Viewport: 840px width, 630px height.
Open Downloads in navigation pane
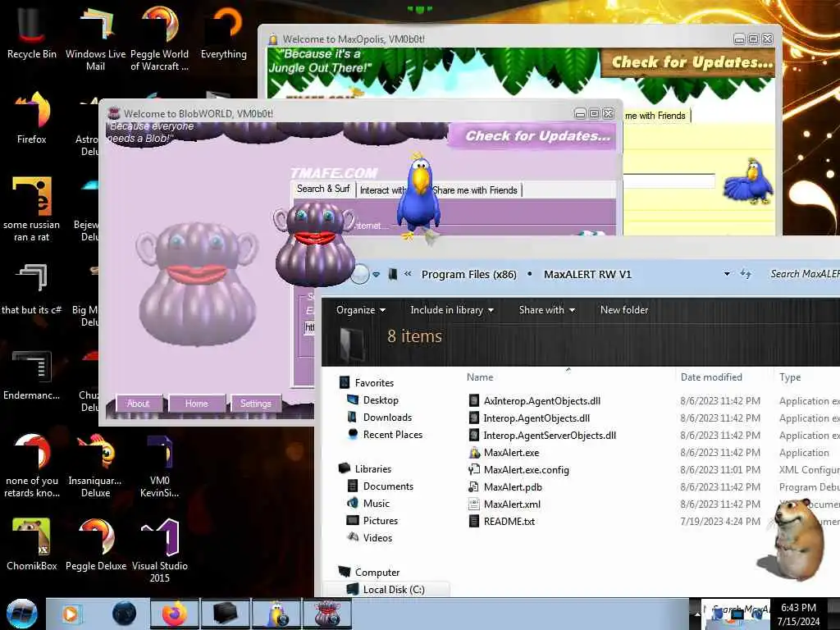(387, 418)
